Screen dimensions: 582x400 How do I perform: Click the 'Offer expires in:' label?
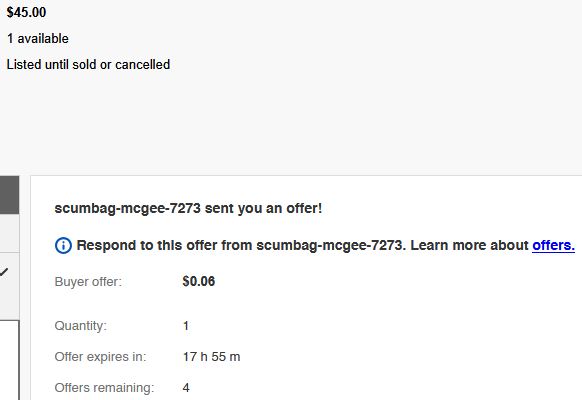[x=100, y=357]
